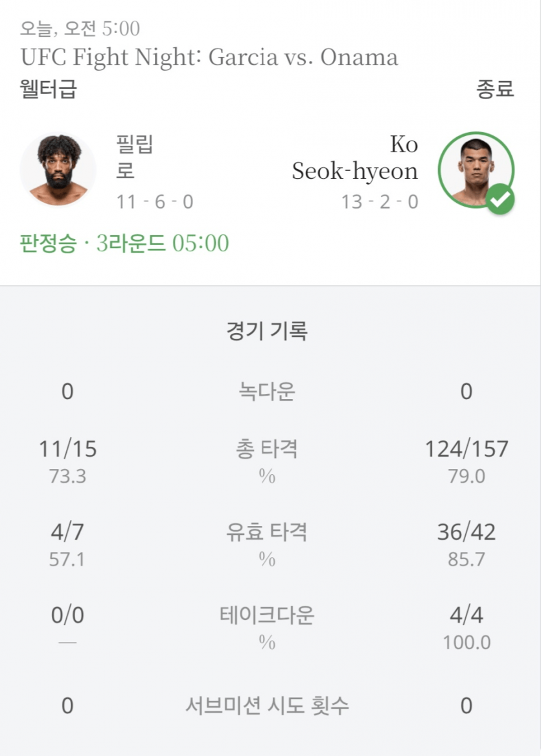Tap Philip Rowe's fighter photo

pyautogui.click(x=58, y=169)
